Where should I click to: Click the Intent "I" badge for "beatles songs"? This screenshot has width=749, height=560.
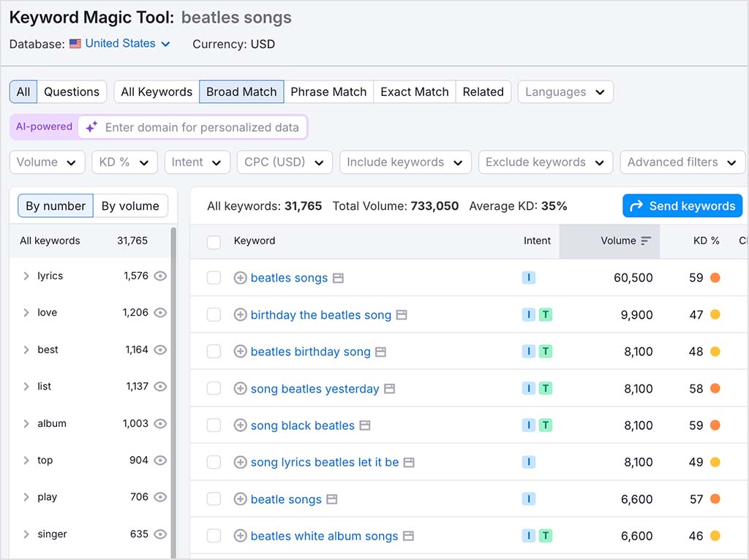[x=529, y=279]
